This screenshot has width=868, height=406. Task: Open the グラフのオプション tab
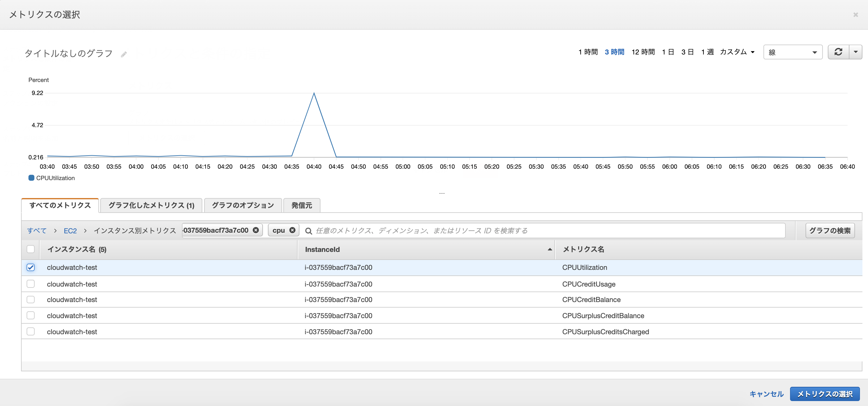click(x=243, y=205)
